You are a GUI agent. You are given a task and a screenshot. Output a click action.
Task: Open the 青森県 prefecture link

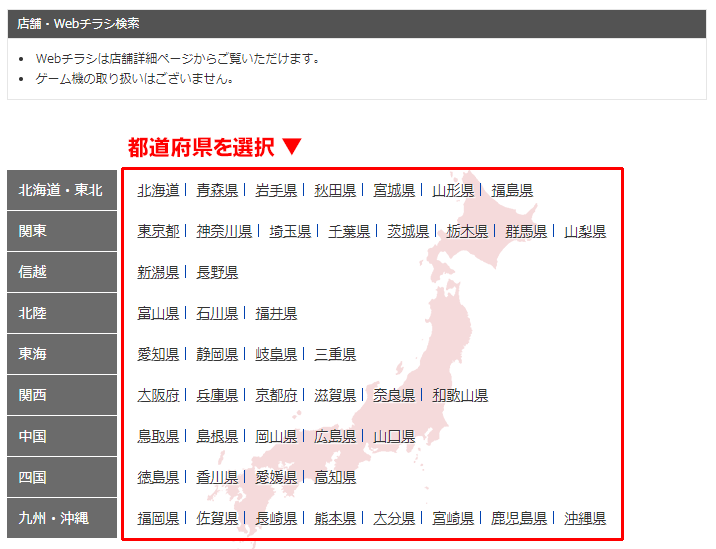pyautogui.click(x=217, y=190)
